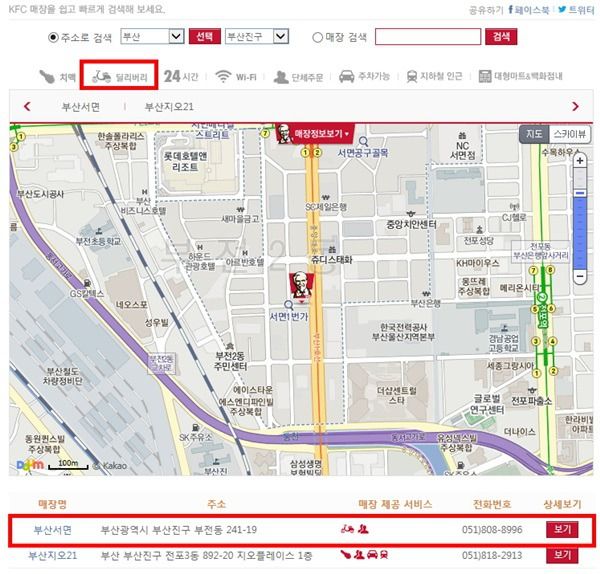Zoom in with the map plus button

point(580,161)
